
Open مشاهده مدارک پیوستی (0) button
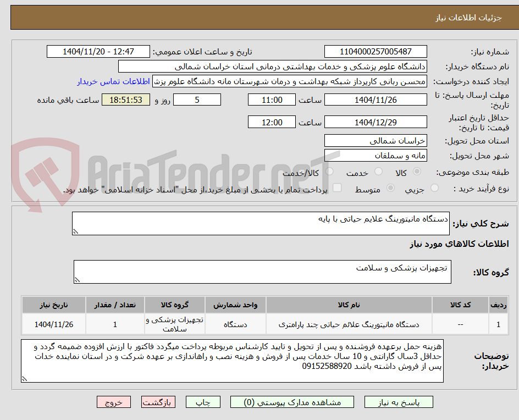tap(292, 402)
